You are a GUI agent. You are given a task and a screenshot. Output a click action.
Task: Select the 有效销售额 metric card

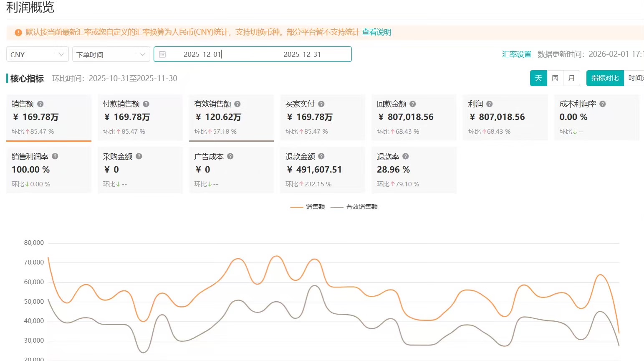point(231,117)
